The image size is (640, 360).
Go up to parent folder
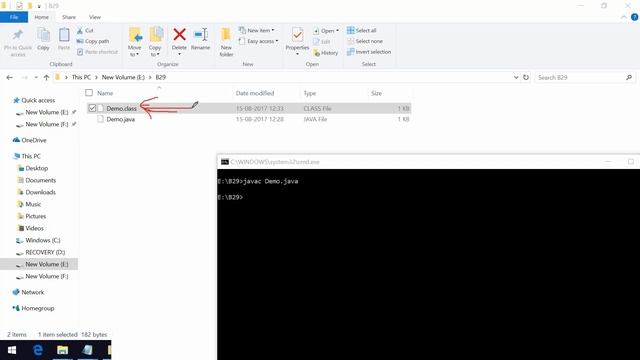click(46, 77)
